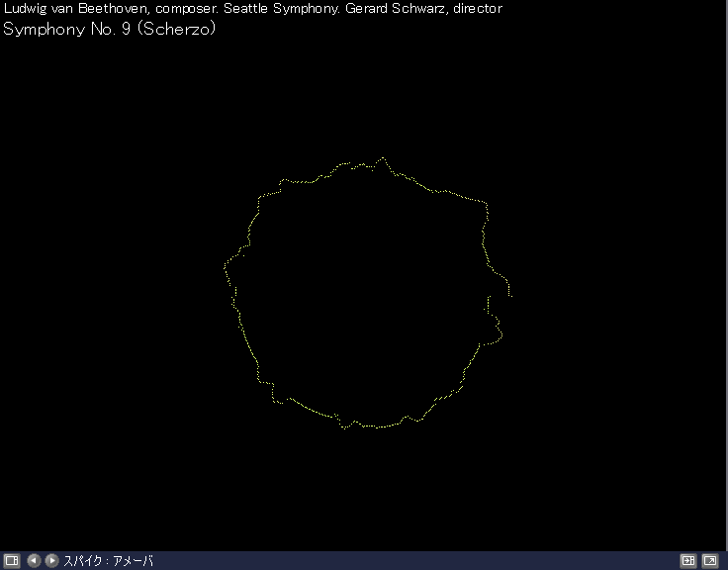Advance to the next visualization
This screenshot has height=570, width=728.
point(51,561)
